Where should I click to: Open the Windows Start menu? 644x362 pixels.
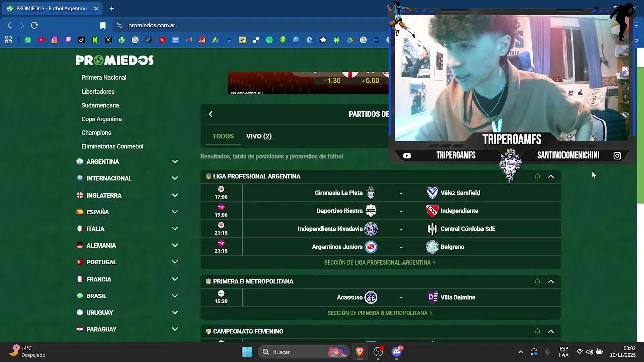click(247, 352)
